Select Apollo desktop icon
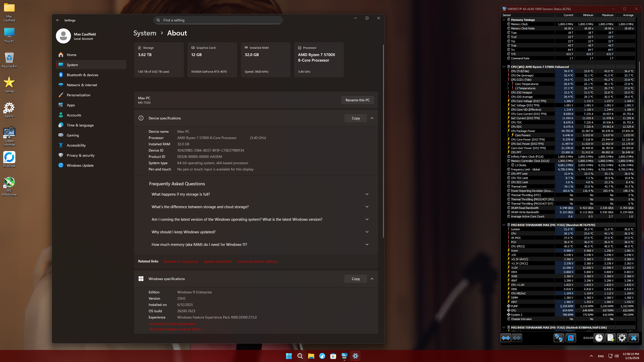Image resolution: width=644 pixels, height=362 pixels. [9, 110]
